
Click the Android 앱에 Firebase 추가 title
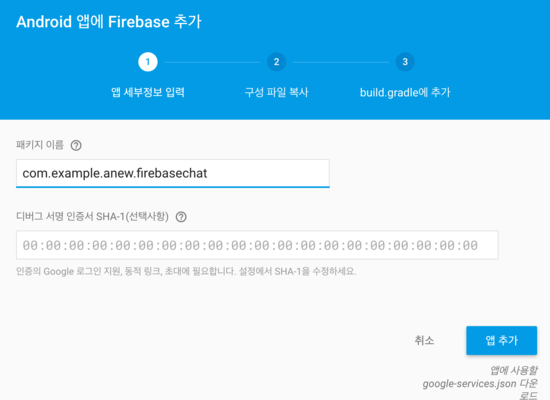[109, 22]
